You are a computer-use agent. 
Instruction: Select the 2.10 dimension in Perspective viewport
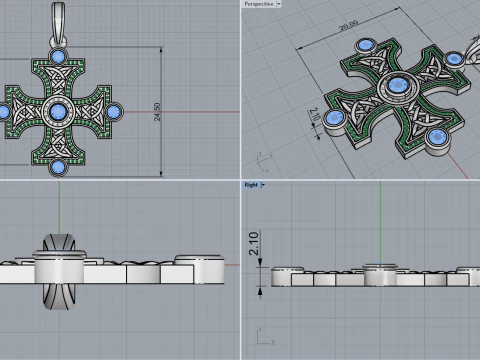[315, 114]
